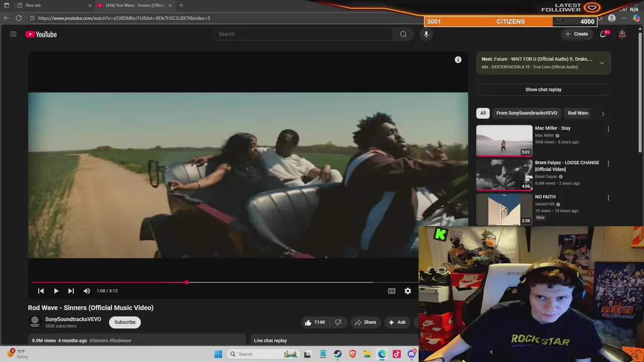Open the YouTube account avatar menu

click(622, 34)
